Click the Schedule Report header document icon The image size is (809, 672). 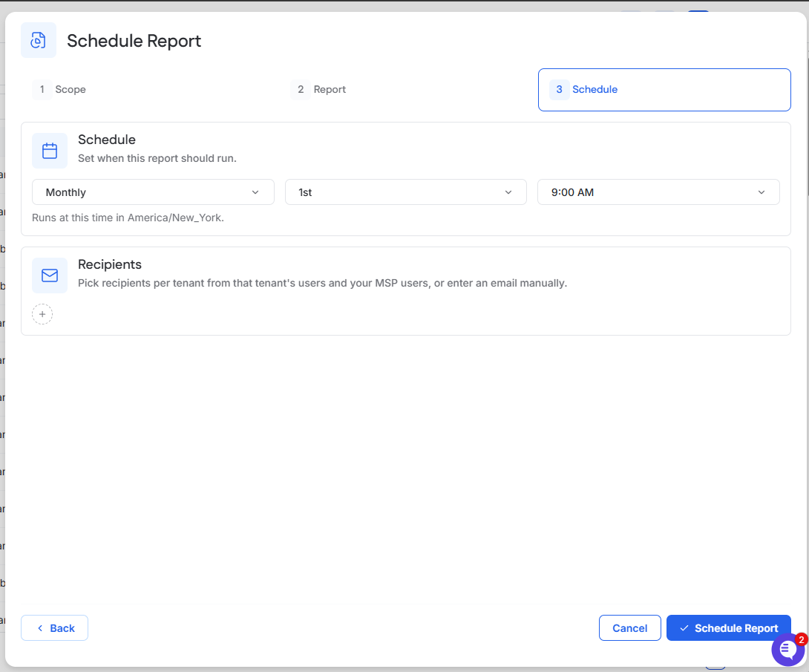coord(38,40)
